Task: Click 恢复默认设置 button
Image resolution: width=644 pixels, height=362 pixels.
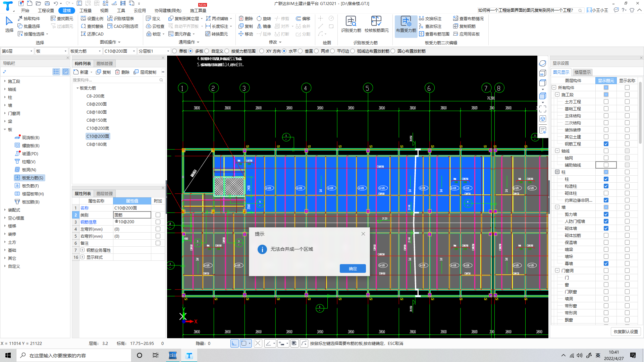Action: point(626,331)
